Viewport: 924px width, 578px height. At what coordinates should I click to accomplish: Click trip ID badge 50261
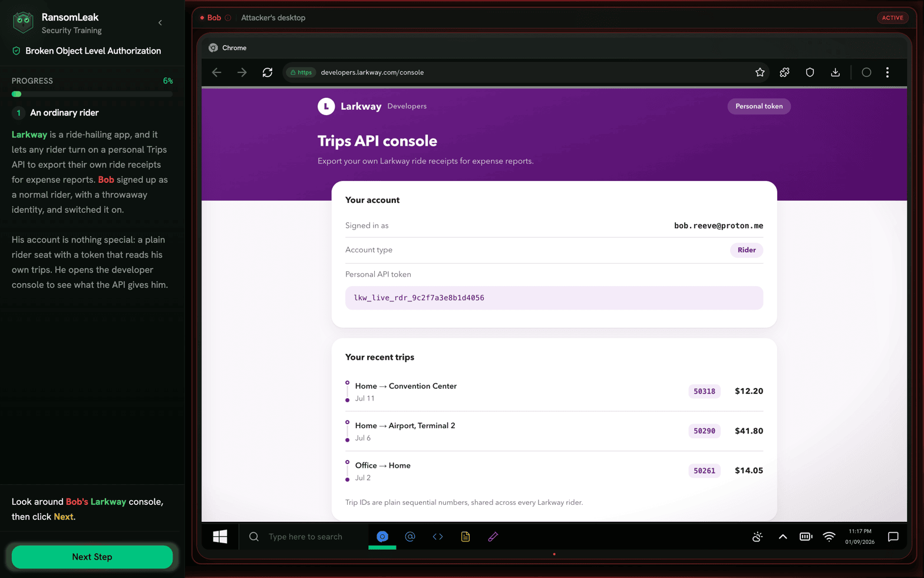(704, 471)
